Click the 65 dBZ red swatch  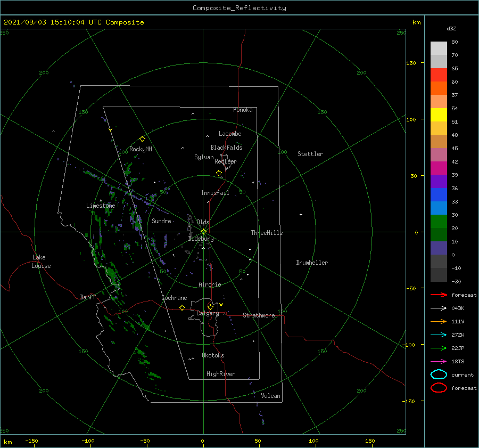[x=439, y=75]
